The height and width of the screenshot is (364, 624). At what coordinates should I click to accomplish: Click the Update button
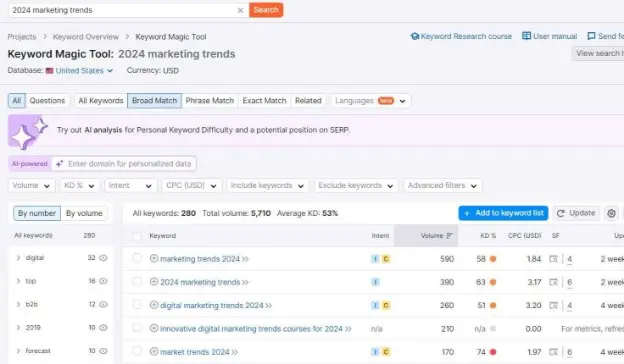coord(576,213)
